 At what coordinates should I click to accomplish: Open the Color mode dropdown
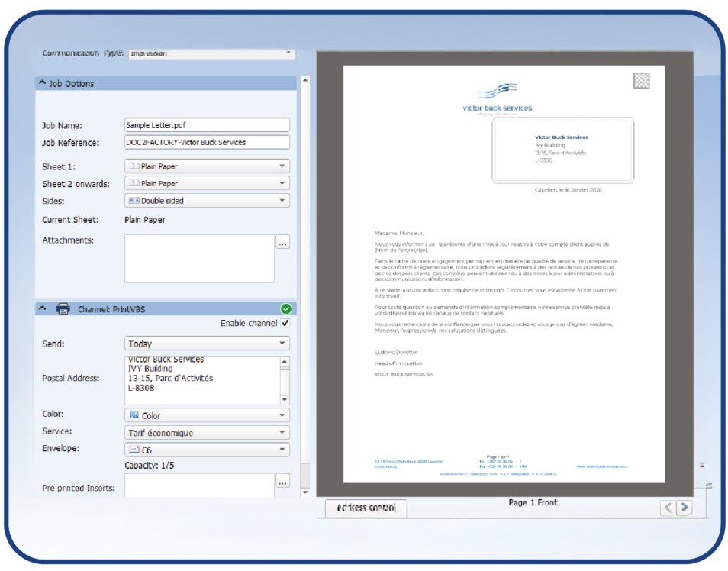point(207,416)
